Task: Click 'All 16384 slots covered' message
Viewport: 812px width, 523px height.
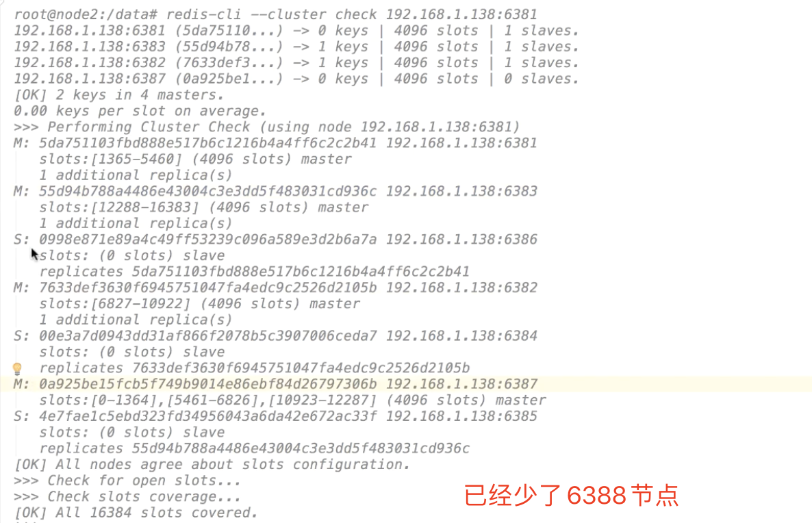Action: 136,513
